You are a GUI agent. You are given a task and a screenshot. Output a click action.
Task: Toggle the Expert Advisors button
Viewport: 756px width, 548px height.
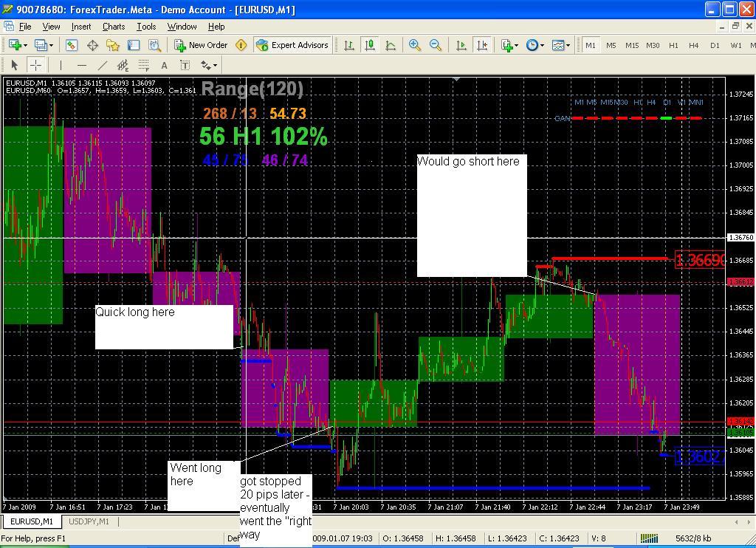coord(292,45)
